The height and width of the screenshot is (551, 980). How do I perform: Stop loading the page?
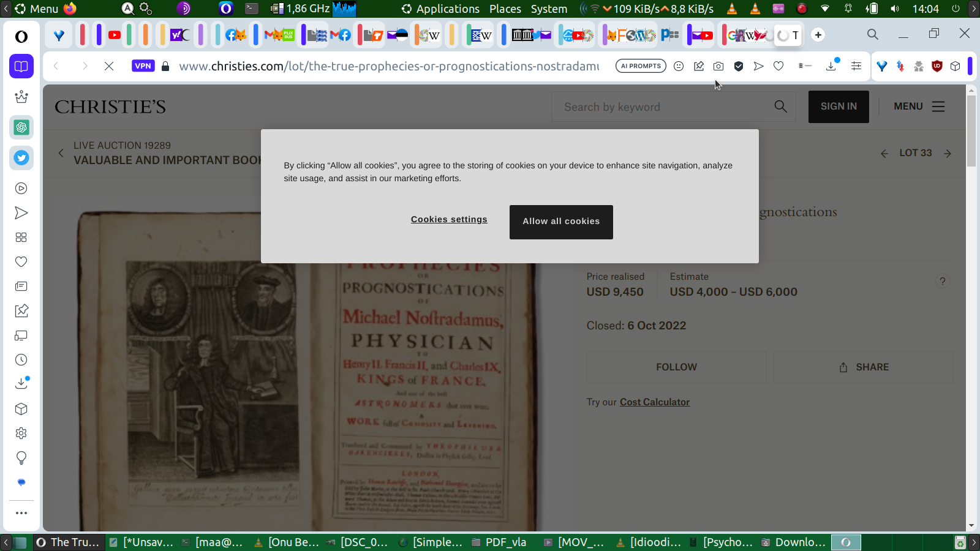pyautogui.click(x=109, y=66)
